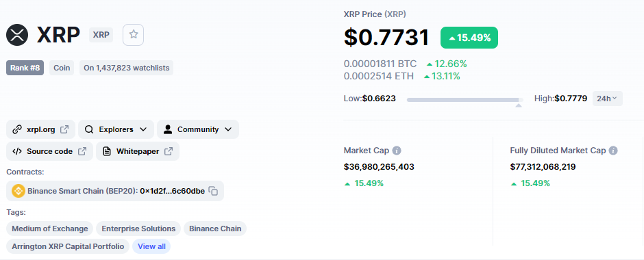Click the Source code brackets icon
This screenshot has height=260, width=644.
tap(17, 151)
